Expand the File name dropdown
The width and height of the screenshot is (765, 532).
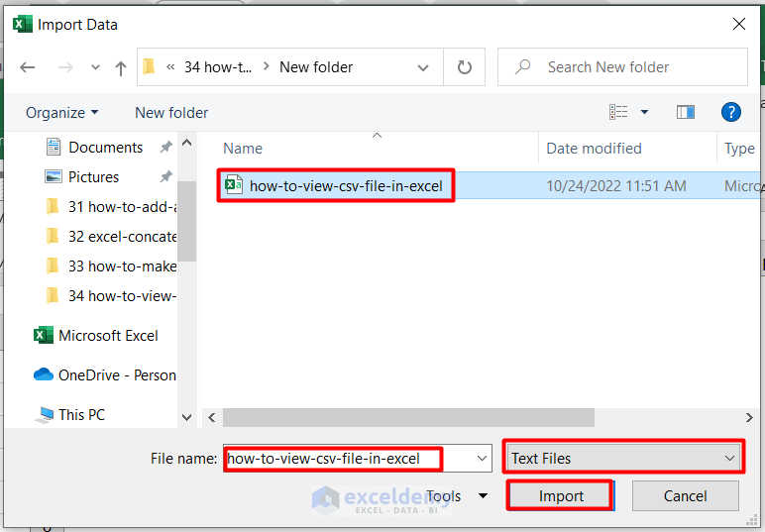pyautogui.click(x=482, y=459)
